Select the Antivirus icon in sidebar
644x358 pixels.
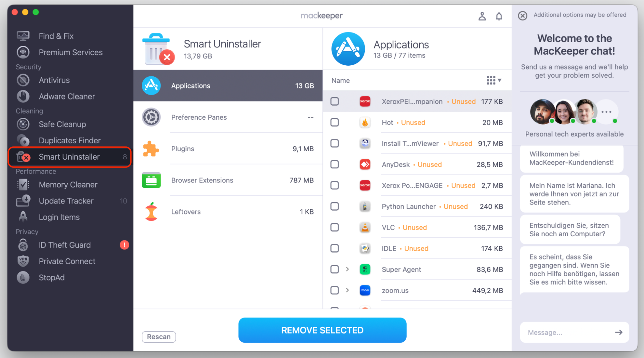pyautogui.click(x=23, y=80)
